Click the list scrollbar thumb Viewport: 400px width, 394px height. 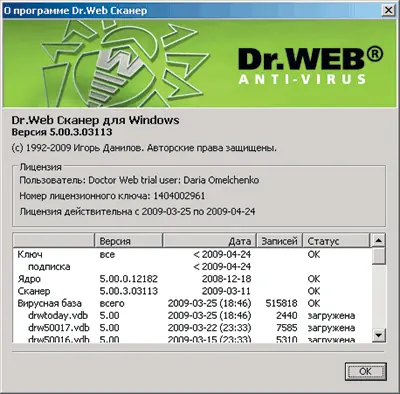pyautogui.click(x=378, y=256)
